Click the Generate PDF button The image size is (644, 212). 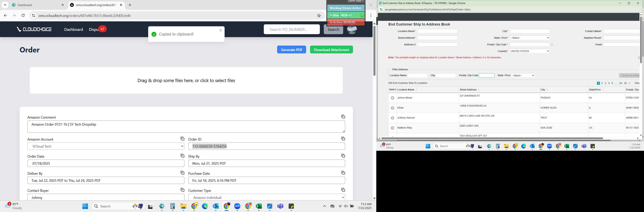(291, 49)
